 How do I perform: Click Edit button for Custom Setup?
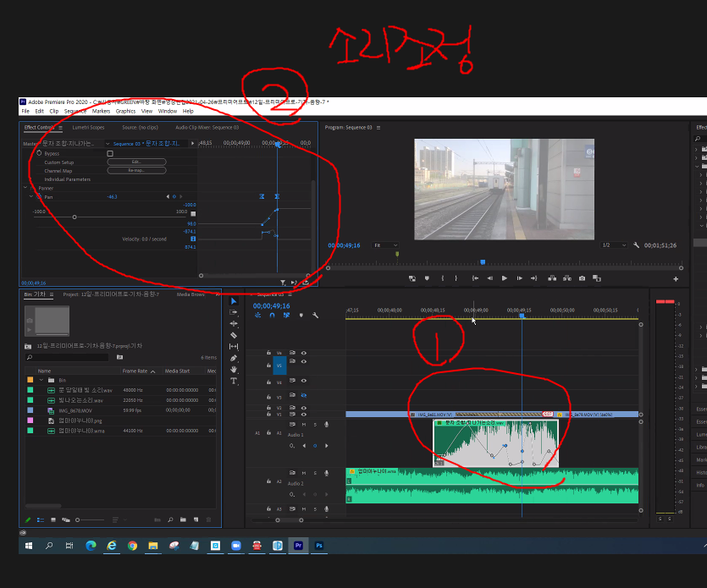click(x=136, y=162)
